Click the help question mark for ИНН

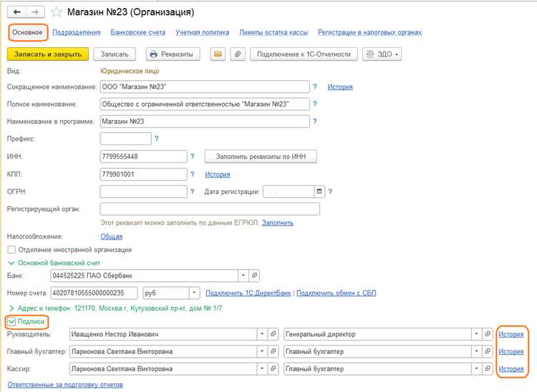point(192,157)
